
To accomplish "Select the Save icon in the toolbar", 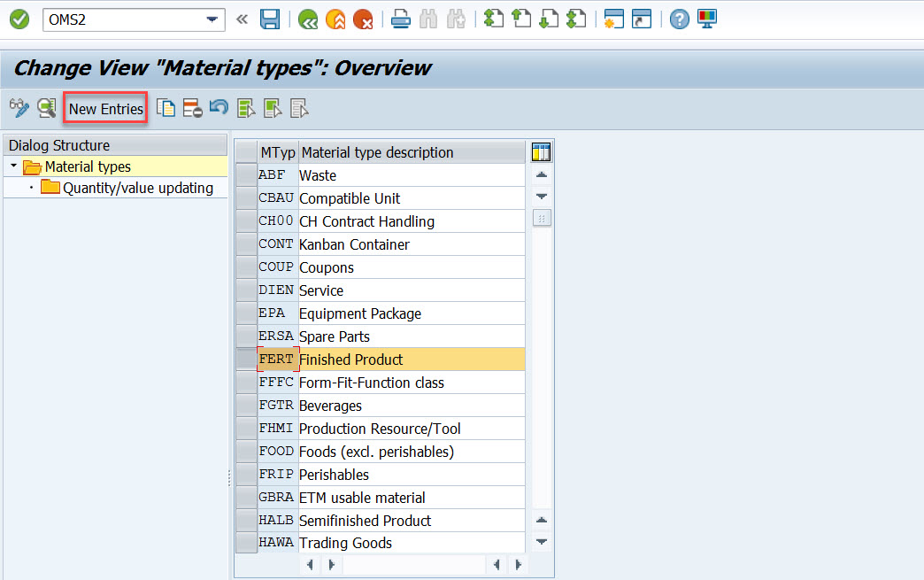I will (270, 19).
